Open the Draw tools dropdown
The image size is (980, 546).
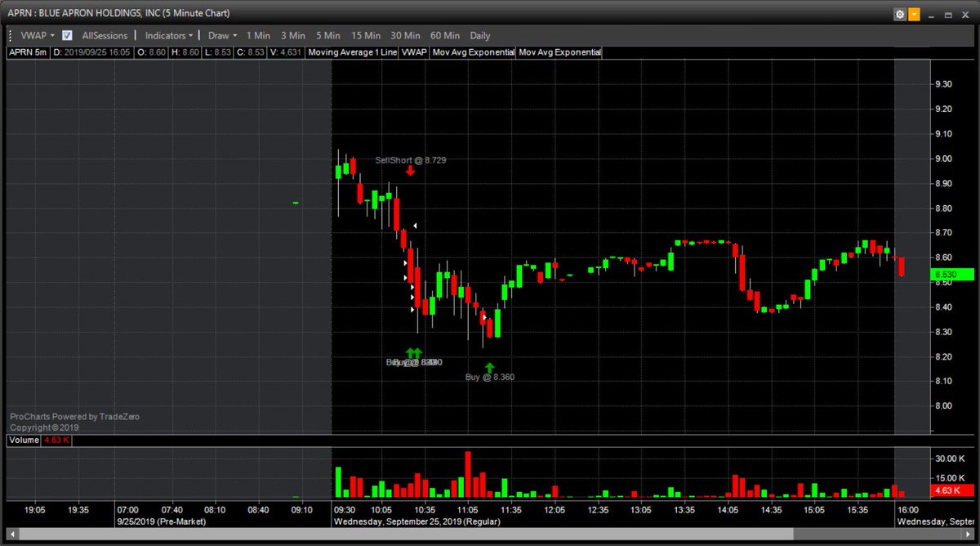(222, 35)
